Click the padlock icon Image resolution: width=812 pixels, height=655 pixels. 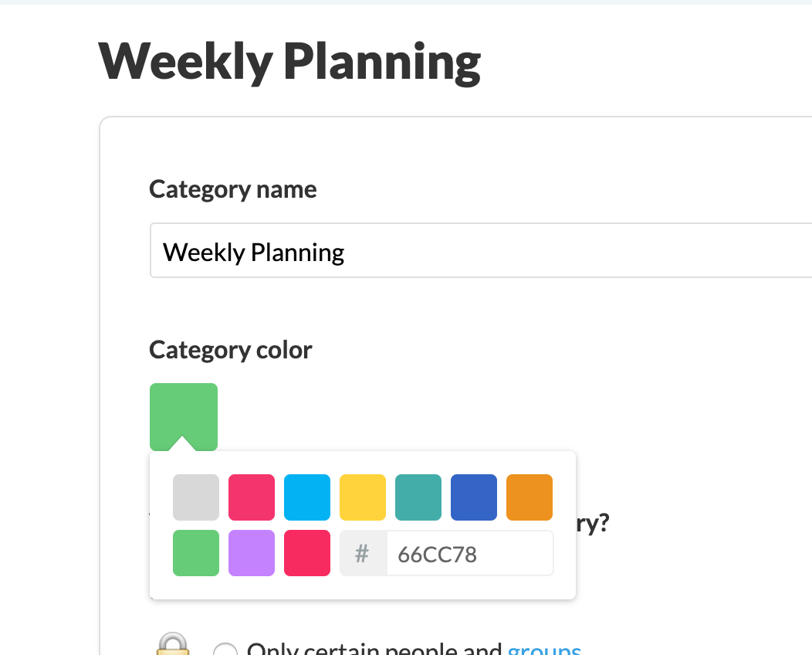click(x=173, y=643)
